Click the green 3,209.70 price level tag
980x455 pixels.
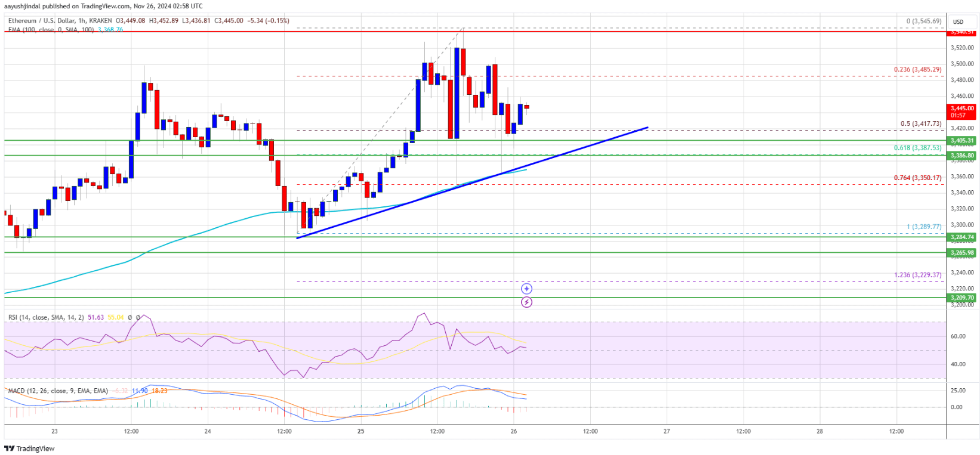(962, 298)
